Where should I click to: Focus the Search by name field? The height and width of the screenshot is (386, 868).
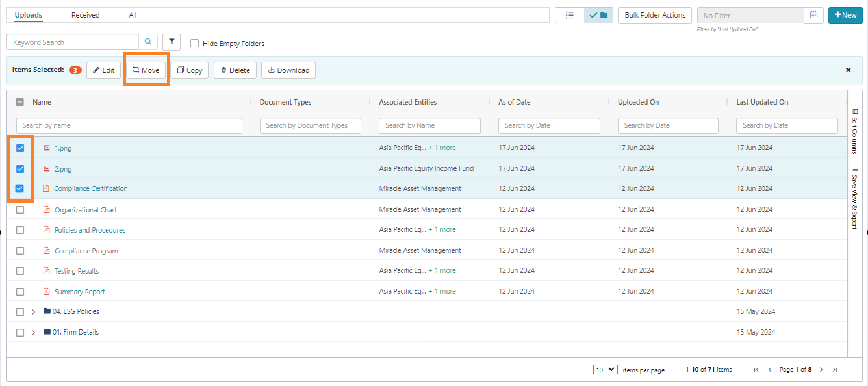(129, 125)
